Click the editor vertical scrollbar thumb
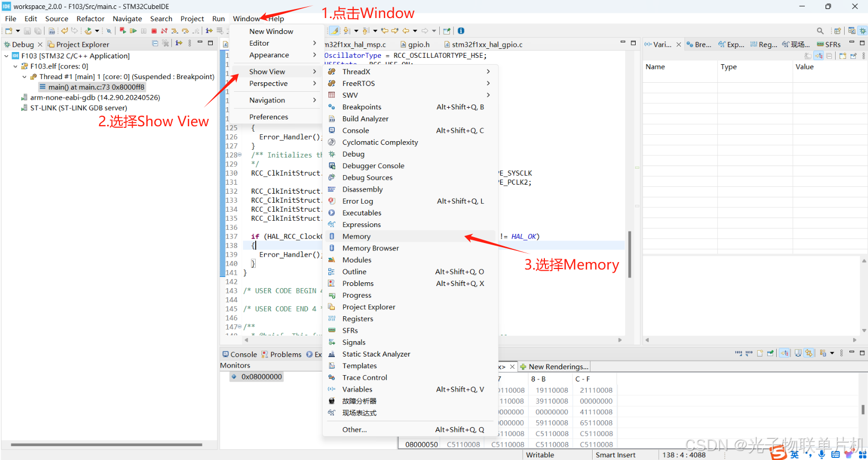The height and width of the screenshot is (460, 868). tap(629, 255)
